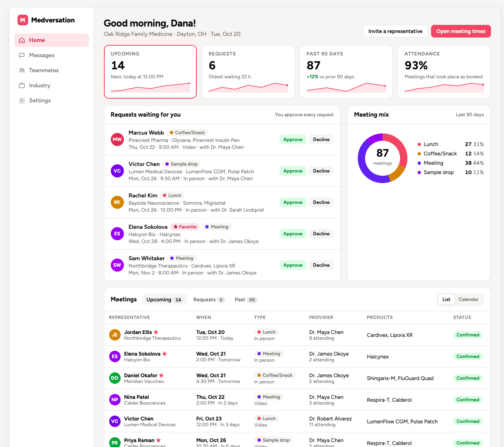Screen dimensions: 504x447
Task: Open the Past 90 Days stat card
Action: pos(346,72)
